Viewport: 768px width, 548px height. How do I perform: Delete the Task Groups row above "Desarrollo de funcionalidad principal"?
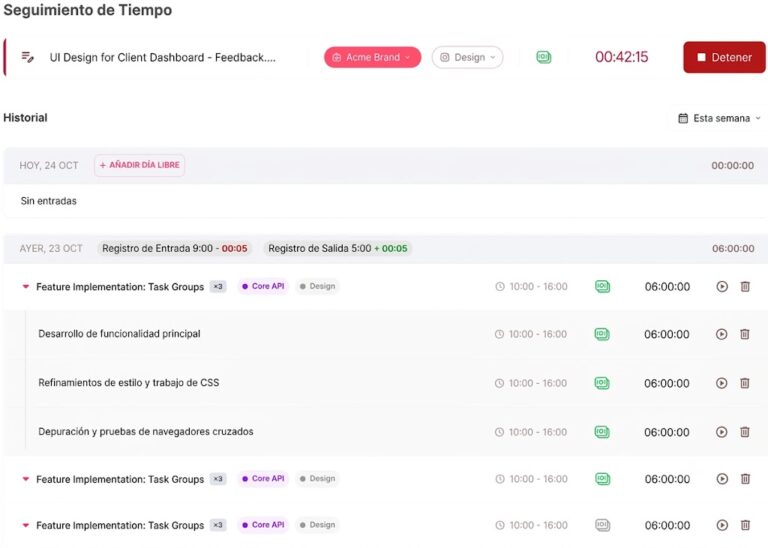pyautogui.click(x=745, y=286)
